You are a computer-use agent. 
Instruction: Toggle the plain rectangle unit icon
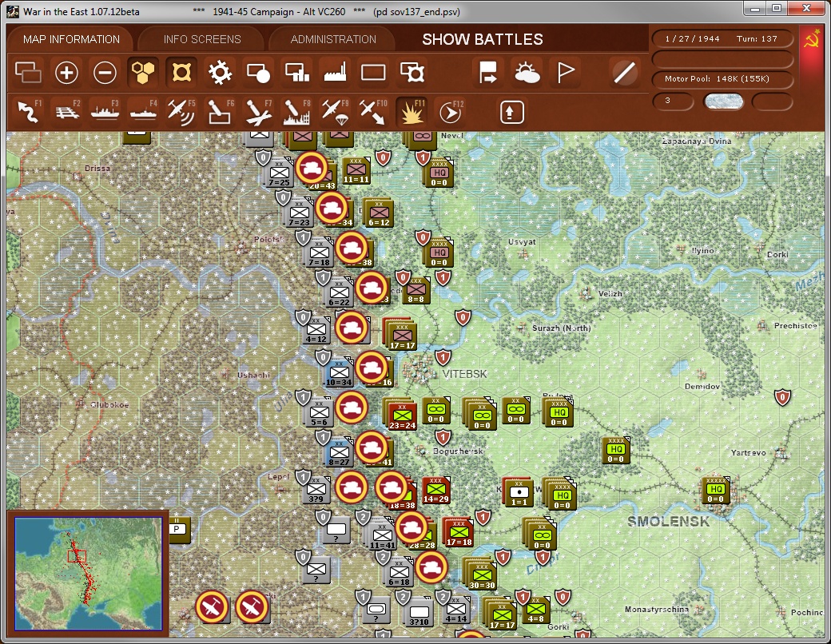click(373, 73)
